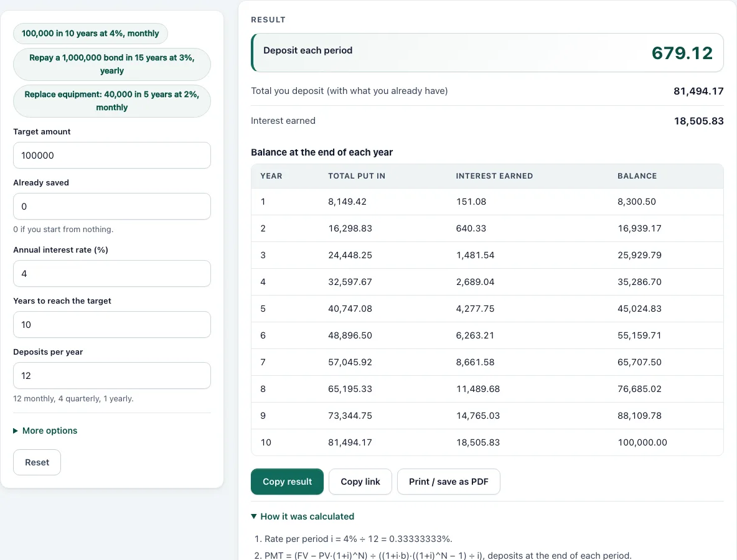Select year 1 interest 151.08

click(471, 202)
